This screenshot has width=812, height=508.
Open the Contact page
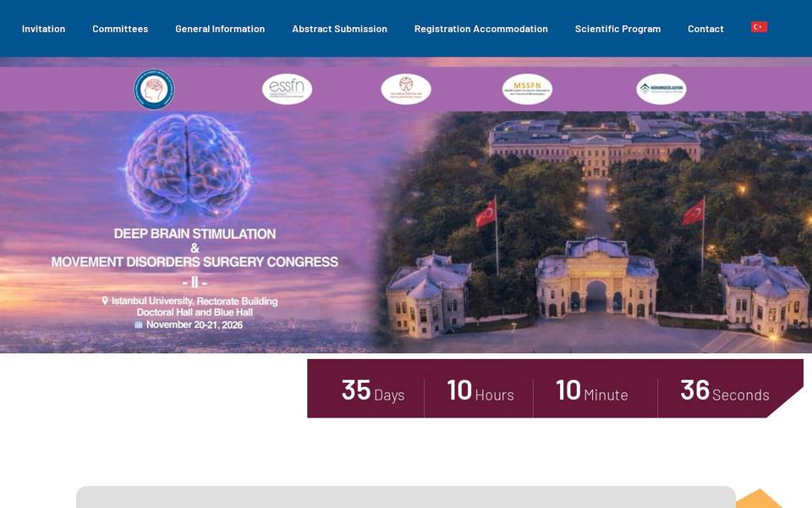coord(705,29)
